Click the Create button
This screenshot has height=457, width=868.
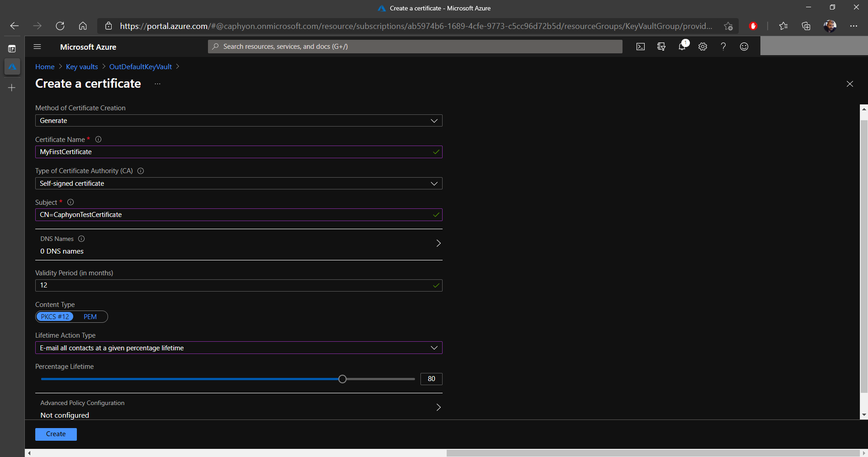click(x=56, y=434)
